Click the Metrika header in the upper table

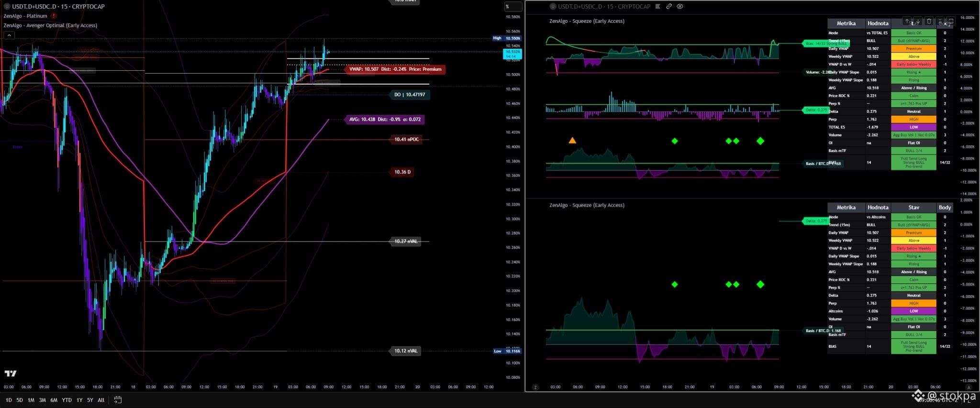pos(846,23)
